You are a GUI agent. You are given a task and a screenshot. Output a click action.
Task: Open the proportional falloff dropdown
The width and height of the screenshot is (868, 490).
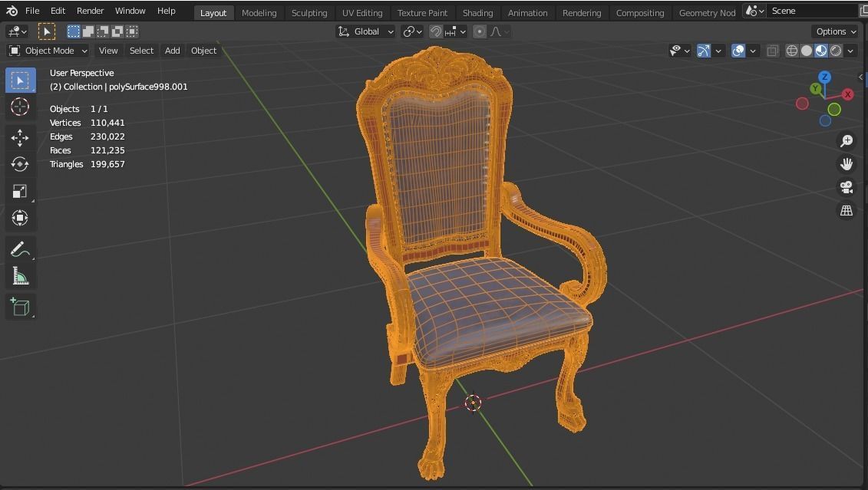point(500,31)
